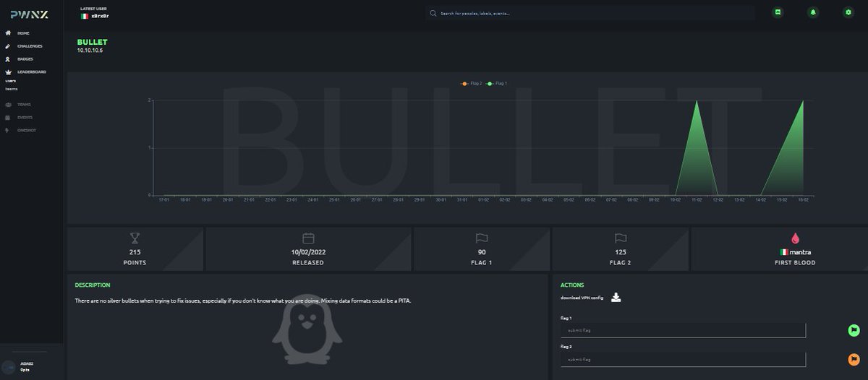Click the 215 points value
Viewport: 868px width, 380px height.
click(x=135, y=252)
